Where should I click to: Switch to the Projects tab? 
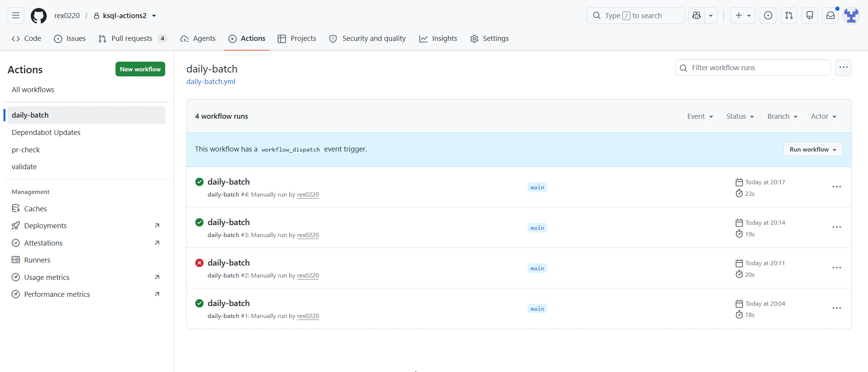pos(297,39)
